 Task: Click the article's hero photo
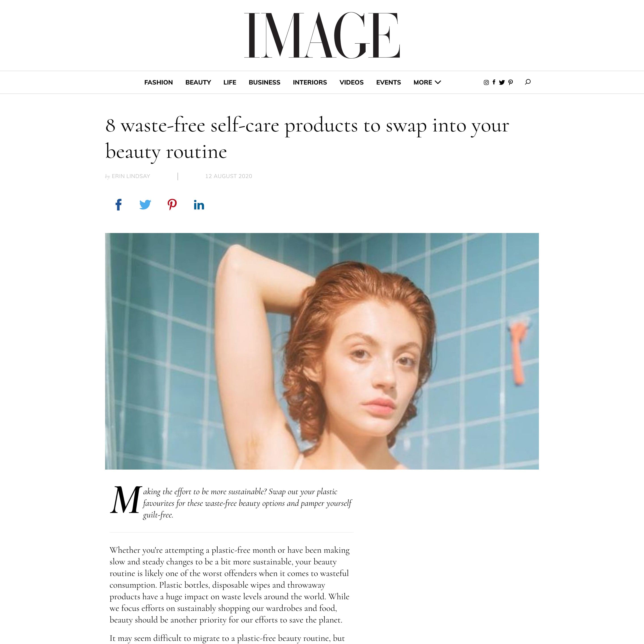tap(322, 351)
